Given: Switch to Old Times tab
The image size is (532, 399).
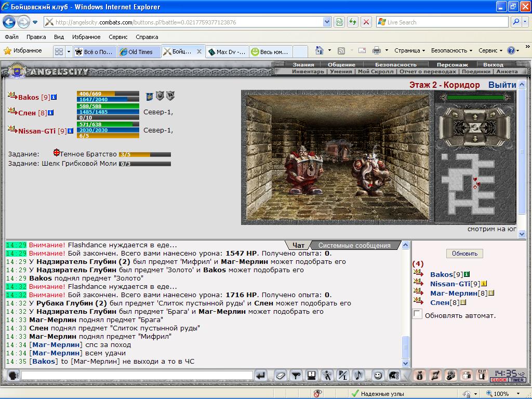Looking at the screenshot, I should coord(139,52).
